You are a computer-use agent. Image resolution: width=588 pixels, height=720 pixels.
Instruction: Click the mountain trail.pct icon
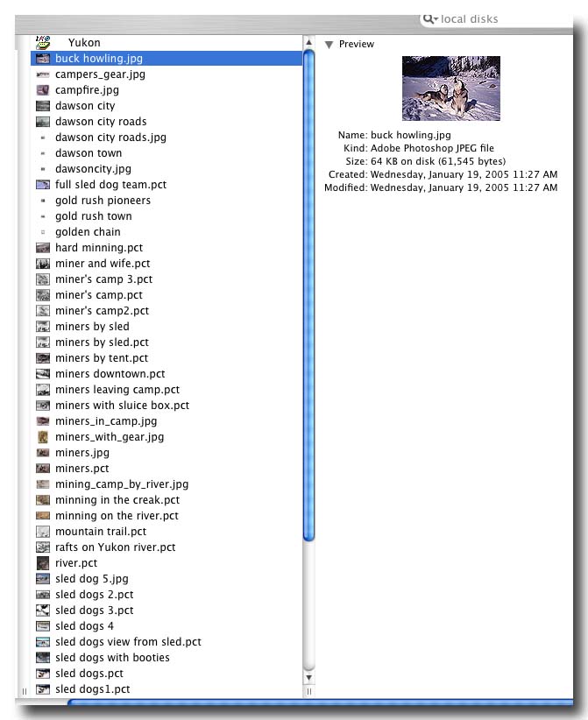[43, 532]
